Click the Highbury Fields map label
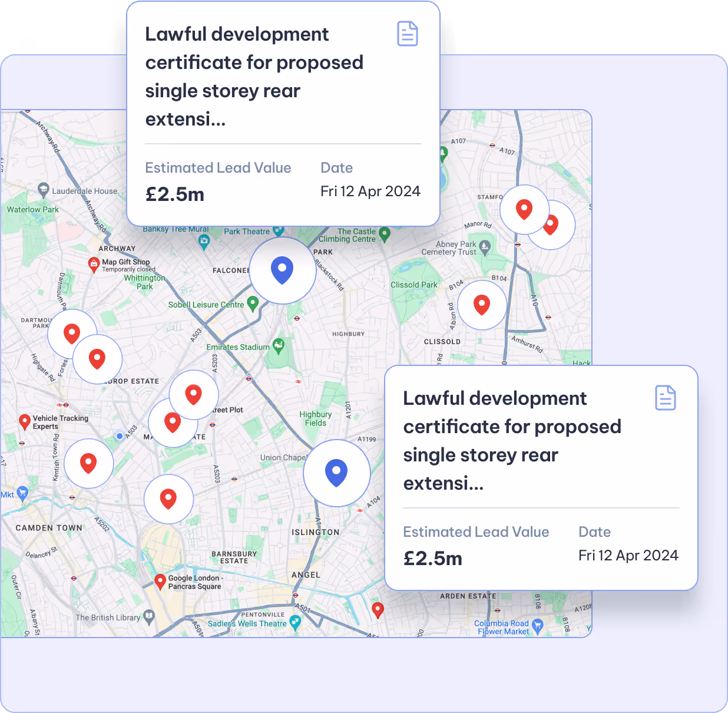 tap(316, 418)
